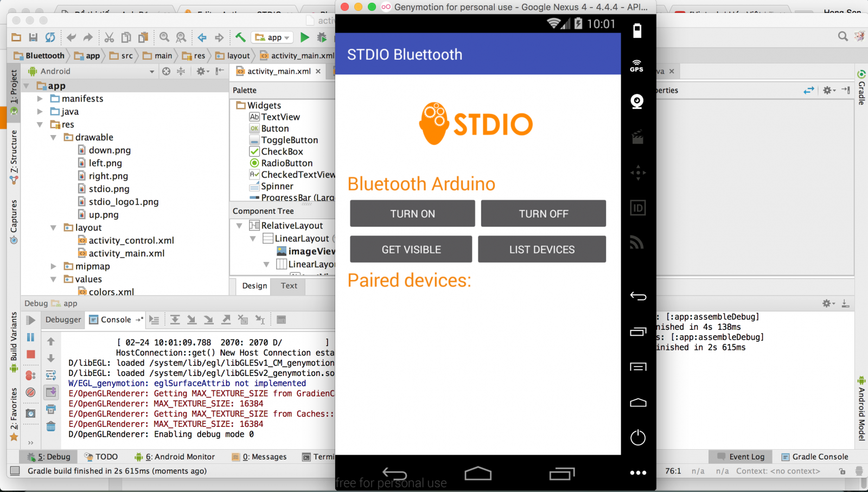Open the Gradle side panel

click(861, 88)
